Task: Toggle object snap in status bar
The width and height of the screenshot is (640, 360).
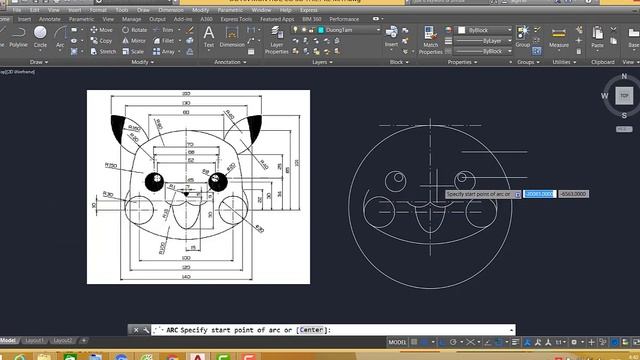Action: 499,342
